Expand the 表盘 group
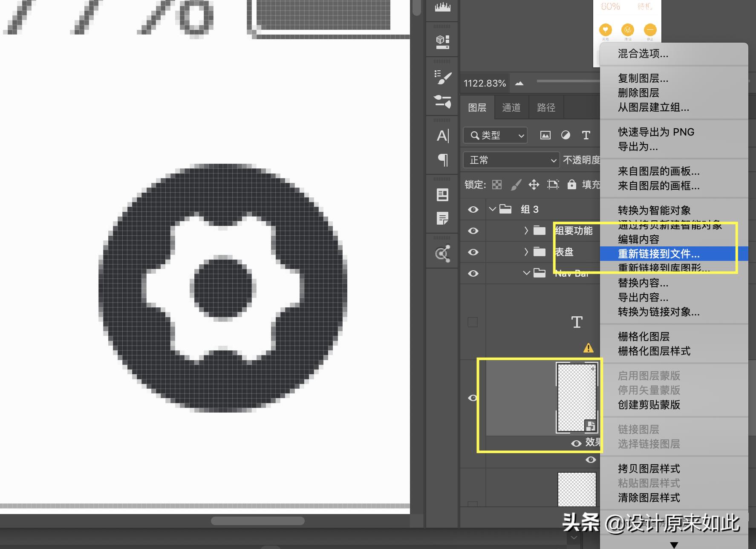The image size is (756, 549). pos(526,252)
